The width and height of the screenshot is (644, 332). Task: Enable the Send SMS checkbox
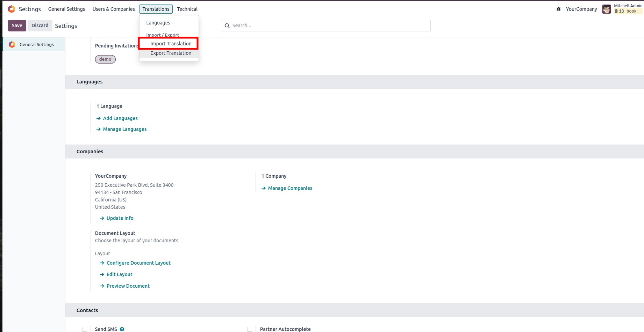85,329
